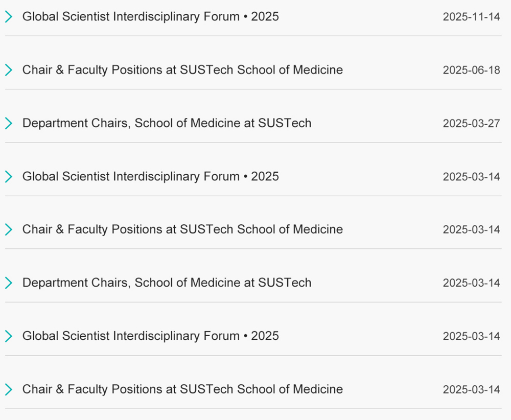Open the last Chair & Faculty Positions link in list
This screenshot has width=511, height=420.
182,389
